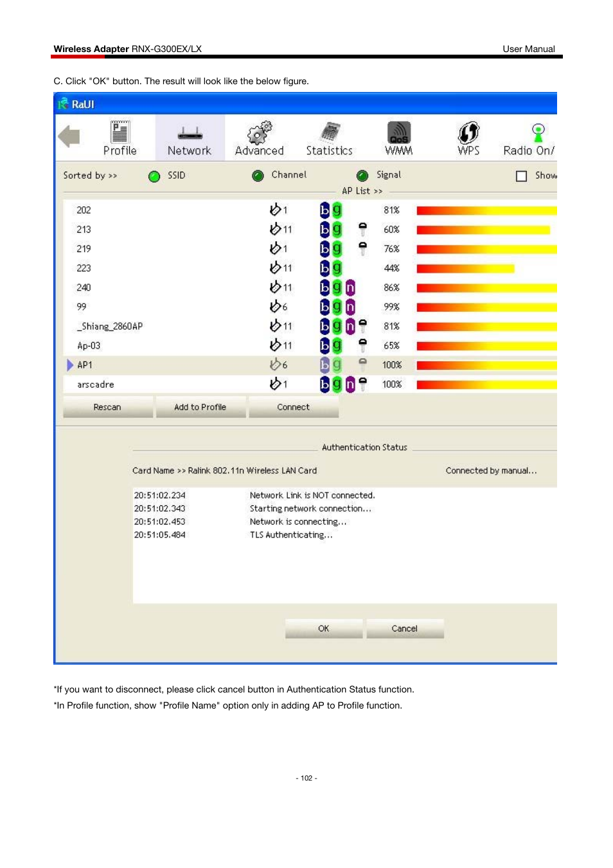Image resolution: width=613 pixels, height=868 pixels.
Task: Click the back arrow icon in RaUI
Action: 69,136
